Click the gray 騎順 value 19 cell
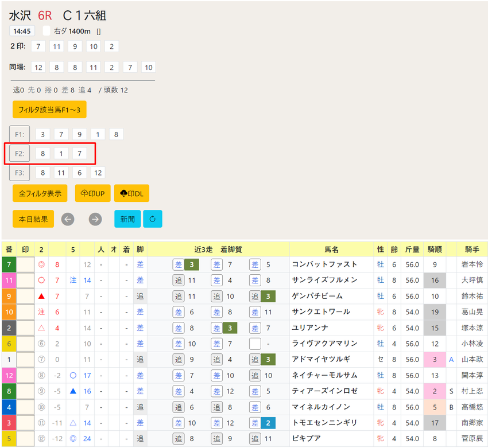 click(x=435, y=312)
